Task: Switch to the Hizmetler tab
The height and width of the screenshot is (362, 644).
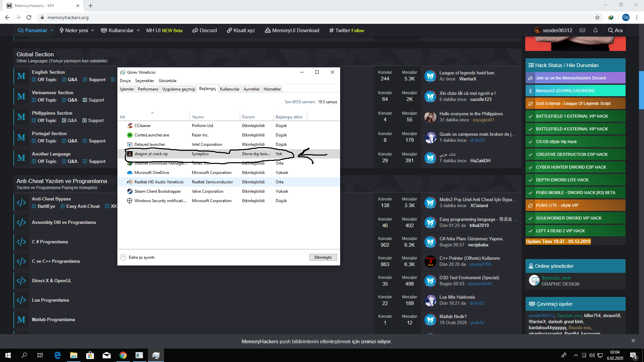Action: tap(272, 89)
